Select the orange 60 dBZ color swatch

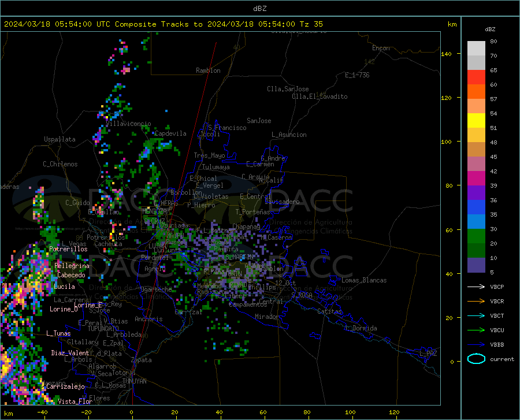pos(476,92)
